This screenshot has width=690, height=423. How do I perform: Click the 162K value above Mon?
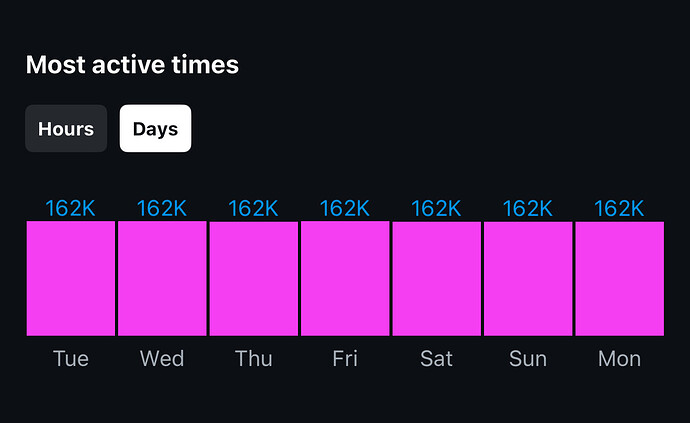point(620,208)
